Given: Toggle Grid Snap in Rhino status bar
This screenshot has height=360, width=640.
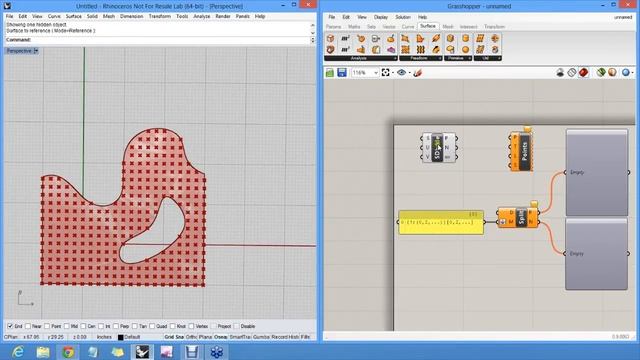Looking at the screenshot, I should (174, 337).
